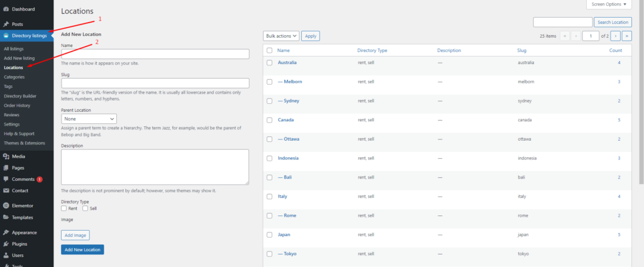
Task: Click the Add Image button
Action: click(75, 235)
